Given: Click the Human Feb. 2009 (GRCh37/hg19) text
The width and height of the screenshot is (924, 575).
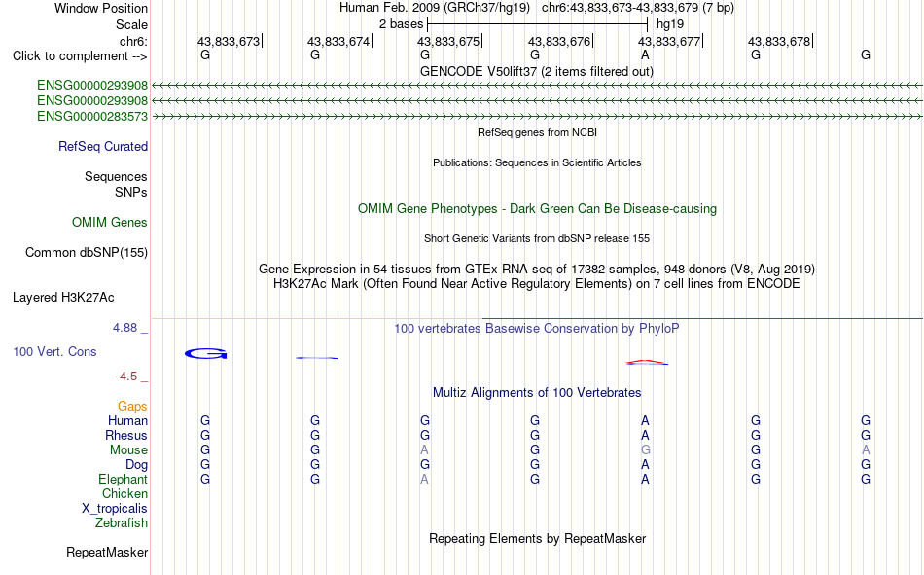Looking at the screenshot, I should [435, 8].
